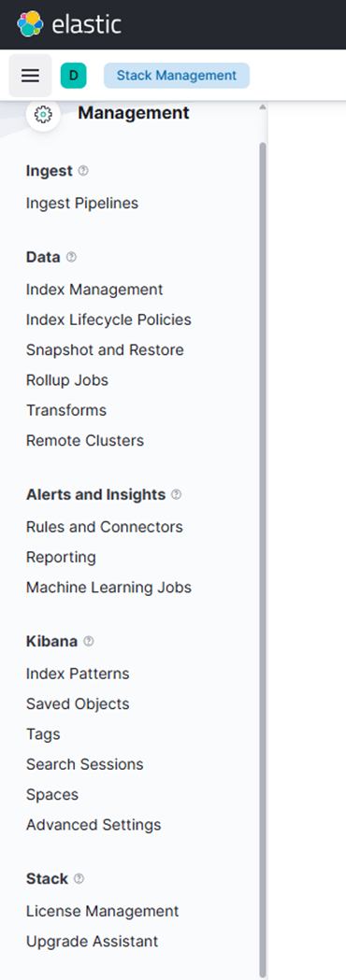Open License Management
This screenshot has width=346, height=980.
103,911
